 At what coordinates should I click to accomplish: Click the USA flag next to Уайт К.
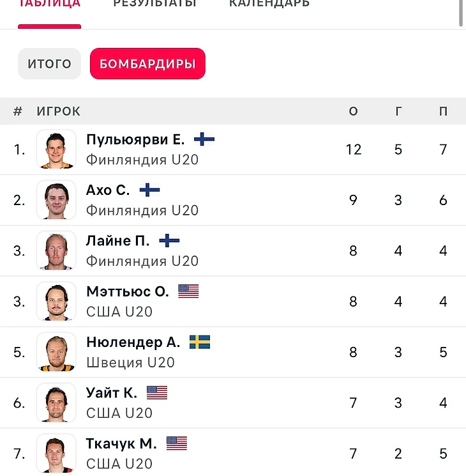(x=157, y=392)
